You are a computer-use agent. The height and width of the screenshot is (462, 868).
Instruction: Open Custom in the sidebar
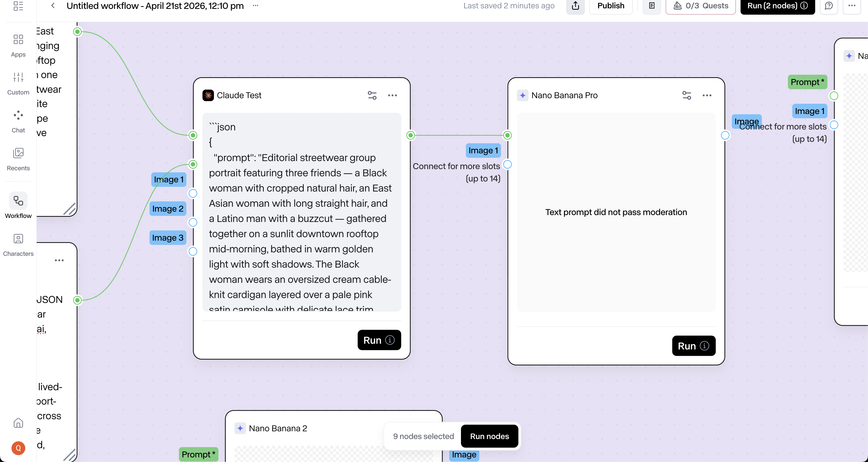(x=18, y=84)
